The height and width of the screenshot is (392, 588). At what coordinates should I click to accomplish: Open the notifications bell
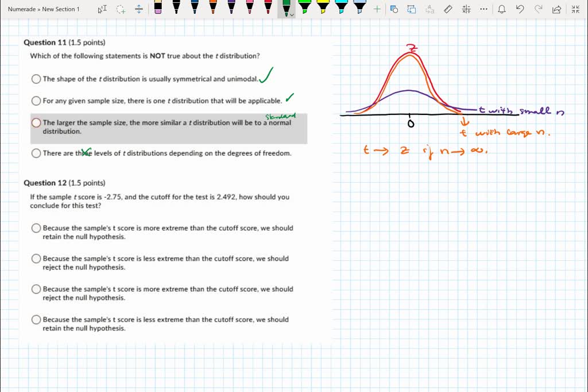502,9
